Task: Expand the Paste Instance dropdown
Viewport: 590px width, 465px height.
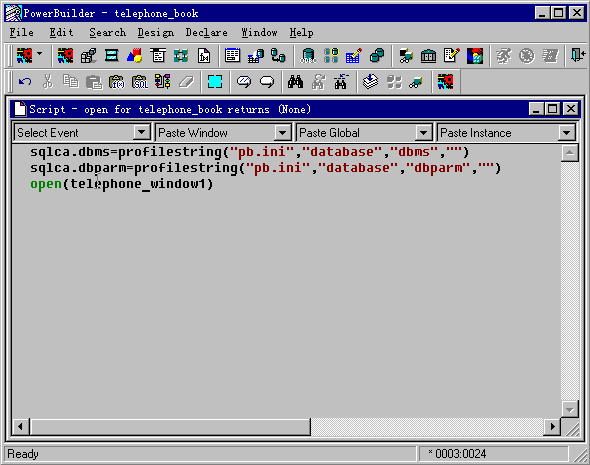Action: 566,132
